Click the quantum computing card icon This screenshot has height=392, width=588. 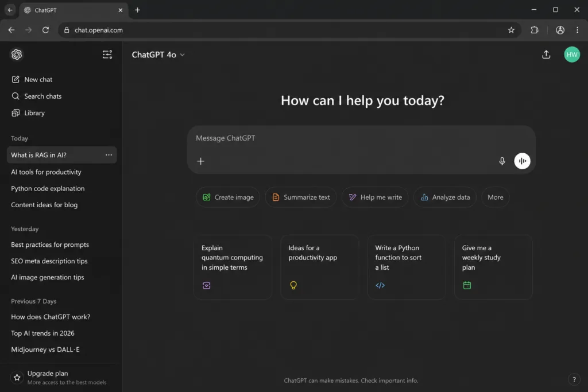206,285
